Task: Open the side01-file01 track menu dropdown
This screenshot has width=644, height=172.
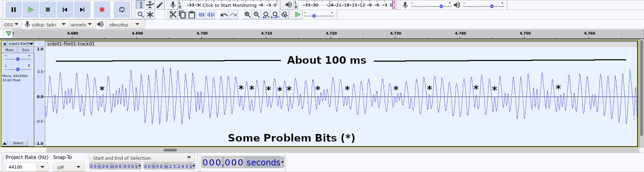Action: [21, 44]
